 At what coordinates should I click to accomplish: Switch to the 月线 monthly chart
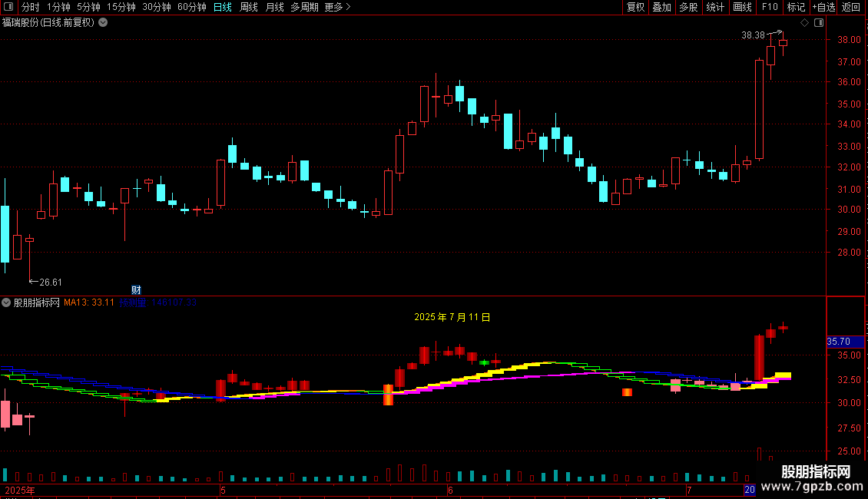pyautogui.click(x=274, y=7)
